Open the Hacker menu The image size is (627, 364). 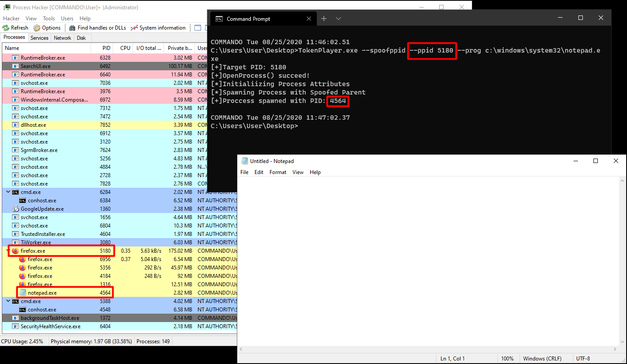11,19
